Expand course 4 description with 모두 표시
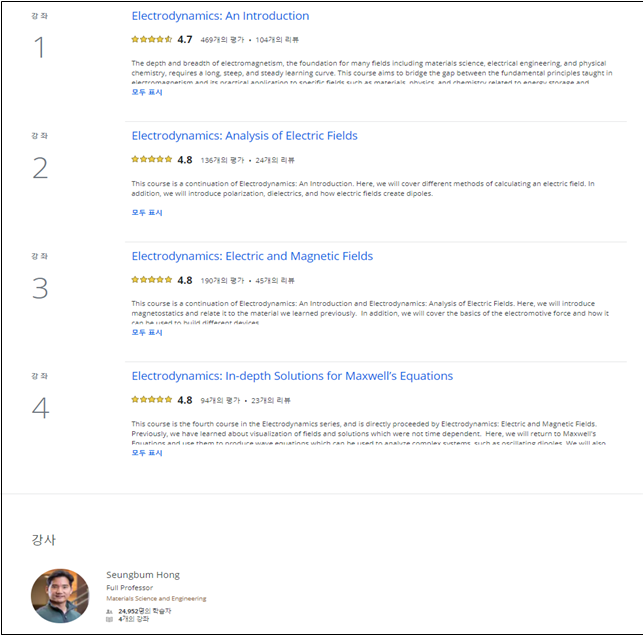643x635 pixels. point(147,453)
